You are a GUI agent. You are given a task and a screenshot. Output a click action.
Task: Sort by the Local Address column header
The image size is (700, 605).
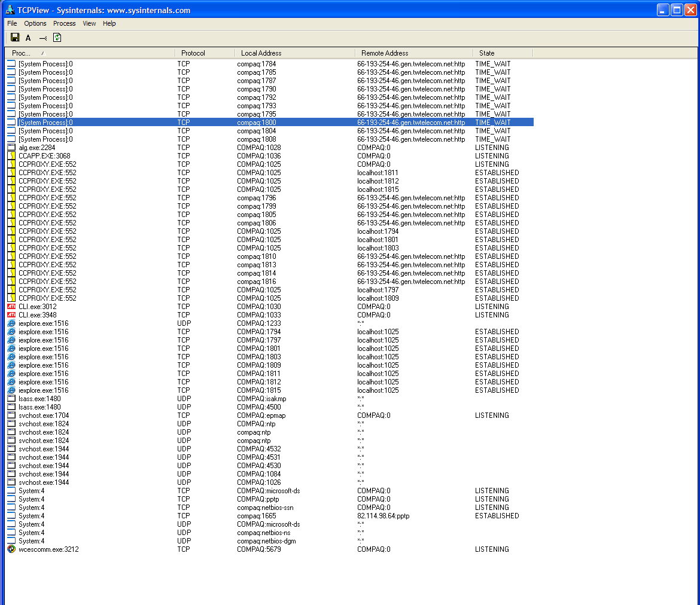pyautogui.click(x=294, y=53)
